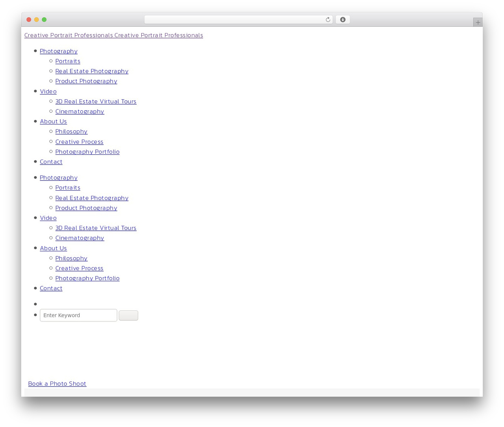Click into the Enter Keyword search field
504x427 pixels.
click(x=78, y=315)
